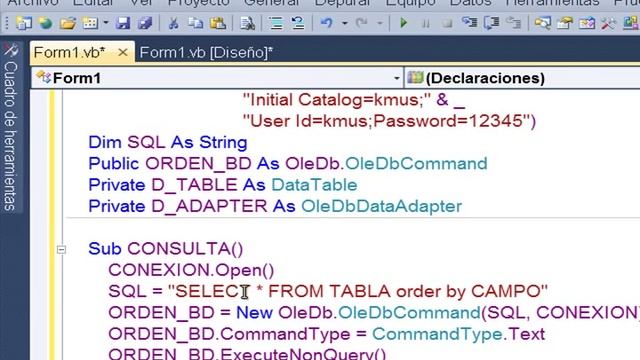Click the pin icon above Cuadro de herramientas
The image size is (640, 360).
(11, 50)
